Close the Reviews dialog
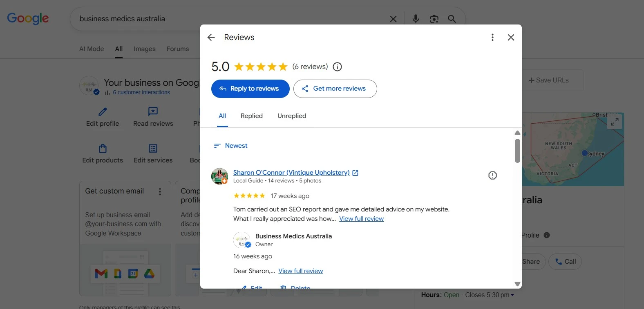This screenshot has height=309, width=644. [511, 38]
